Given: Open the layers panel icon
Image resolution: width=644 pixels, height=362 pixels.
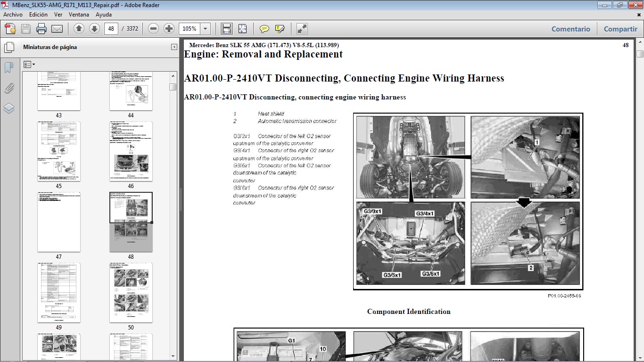Looking at the screenshot, I should pyautogui.click(x=8, y=108).
